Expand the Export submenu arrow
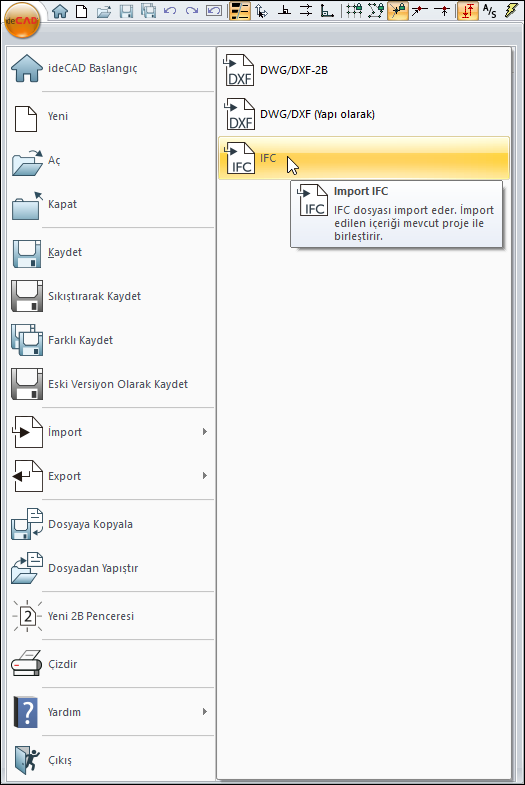 (205, 476)
